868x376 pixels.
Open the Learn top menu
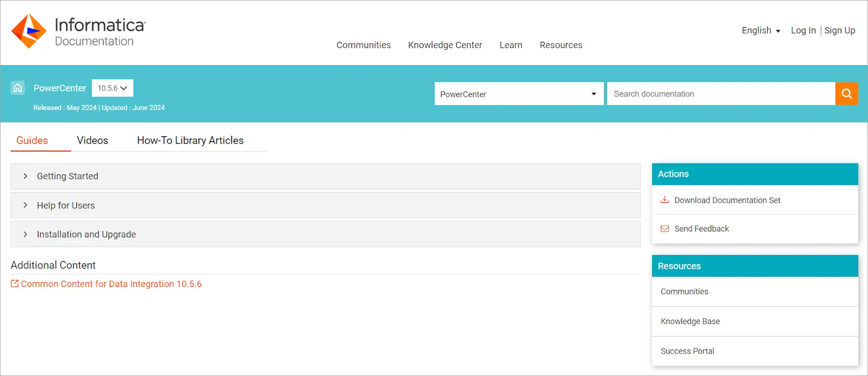[511, 45]
